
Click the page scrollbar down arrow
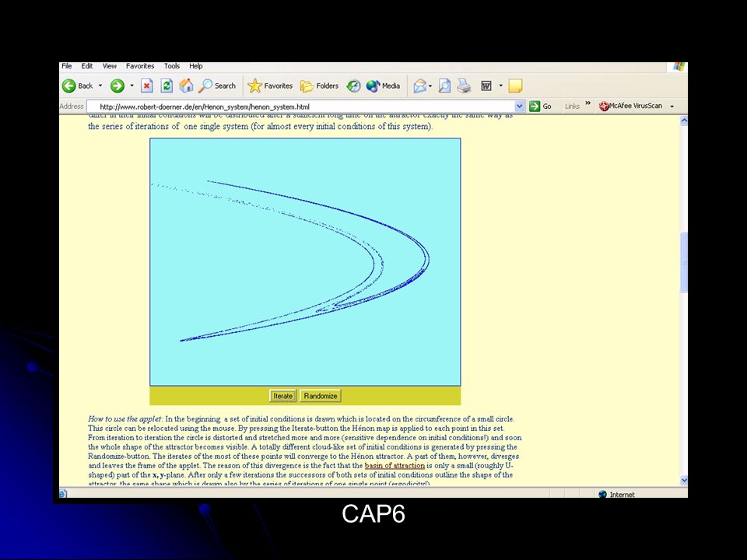tap(684, 480)
